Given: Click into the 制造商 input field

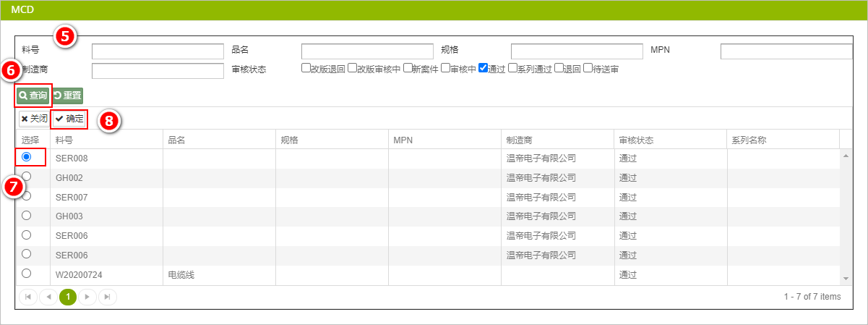Looking at the screenshot, I should (158, 71).
